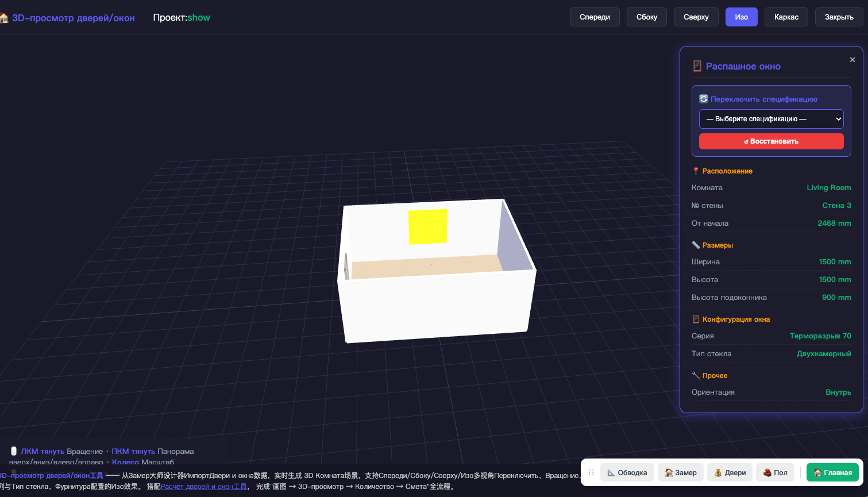Open the Пол tool in bottom bar
Image resolution: width=868 pixels, height=497 pixels.
[x=775, y=473]
